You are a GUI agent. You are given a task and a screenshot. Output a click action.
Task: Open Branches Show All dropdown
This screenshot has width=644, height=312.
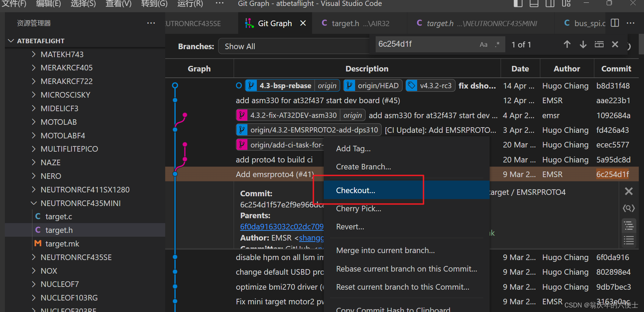(293, 46)
